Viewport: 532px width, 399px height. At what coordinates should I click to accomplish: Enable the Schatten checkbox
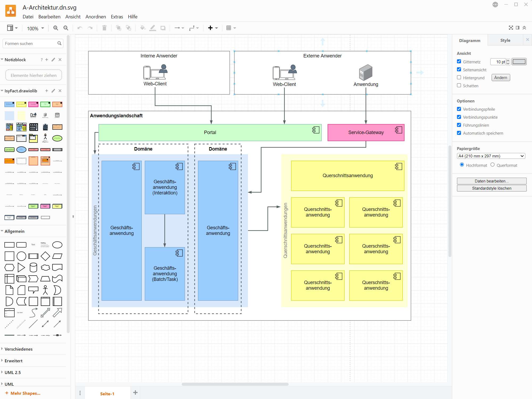(x=459, y=86)
